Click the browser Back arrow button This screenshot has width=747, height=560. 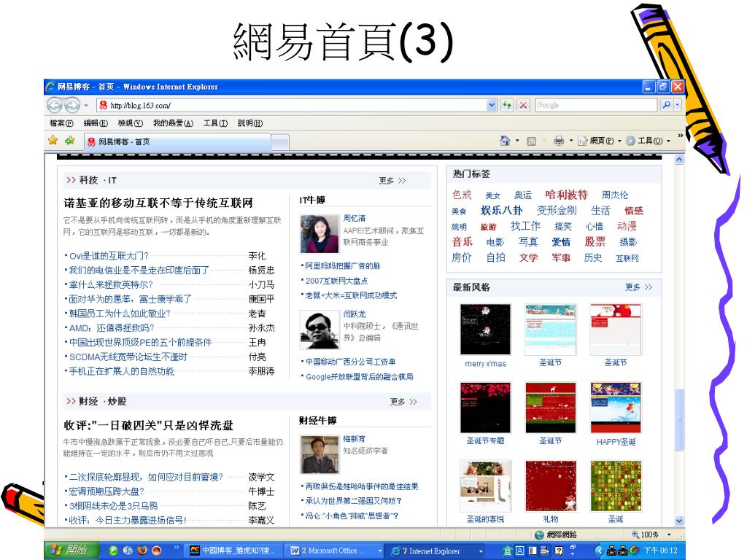(x=55, y=105)
